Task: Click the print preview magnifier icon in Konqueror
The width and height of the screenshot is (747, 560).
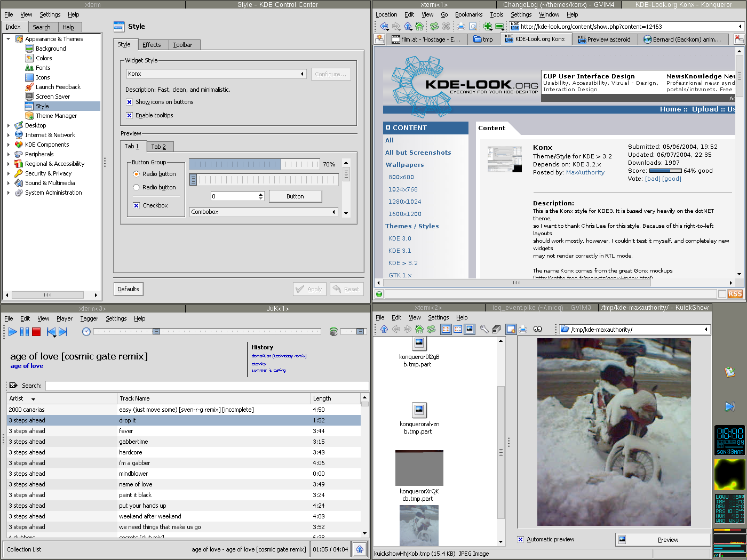Action: coord(473,26)
